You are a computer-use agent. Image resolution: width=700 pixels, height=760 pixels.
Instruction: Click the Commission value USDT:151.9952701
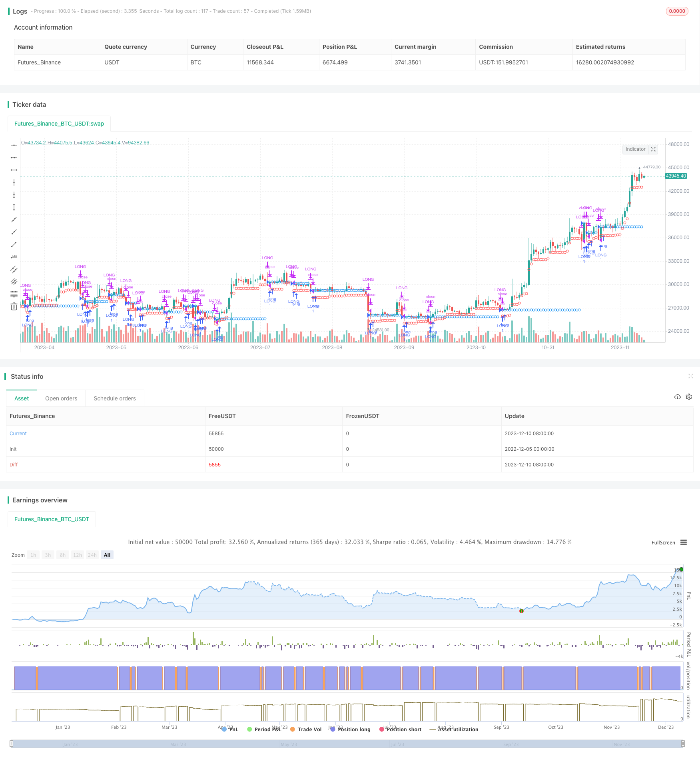pyautogui.click(x=503, y=62)
